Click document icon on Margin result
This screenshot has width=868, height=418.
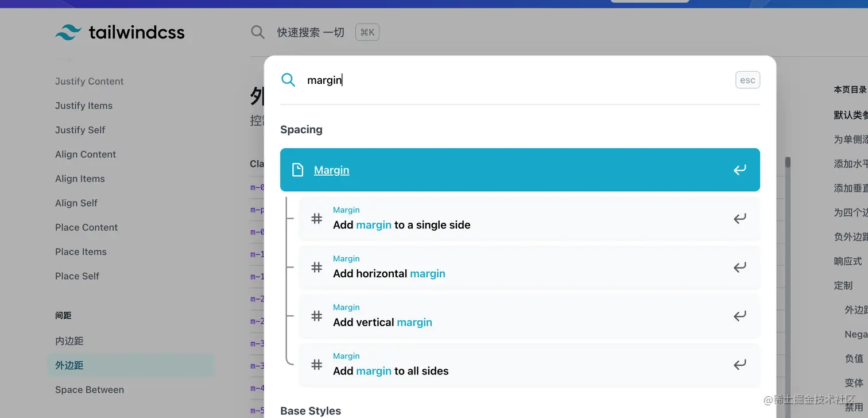297,170
